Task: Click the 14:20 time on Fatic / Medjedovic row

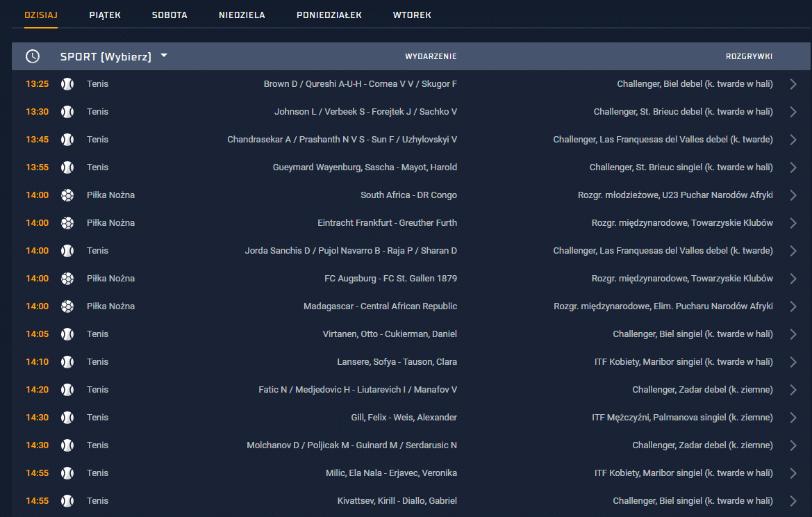Action: click(x=38, y=390)
